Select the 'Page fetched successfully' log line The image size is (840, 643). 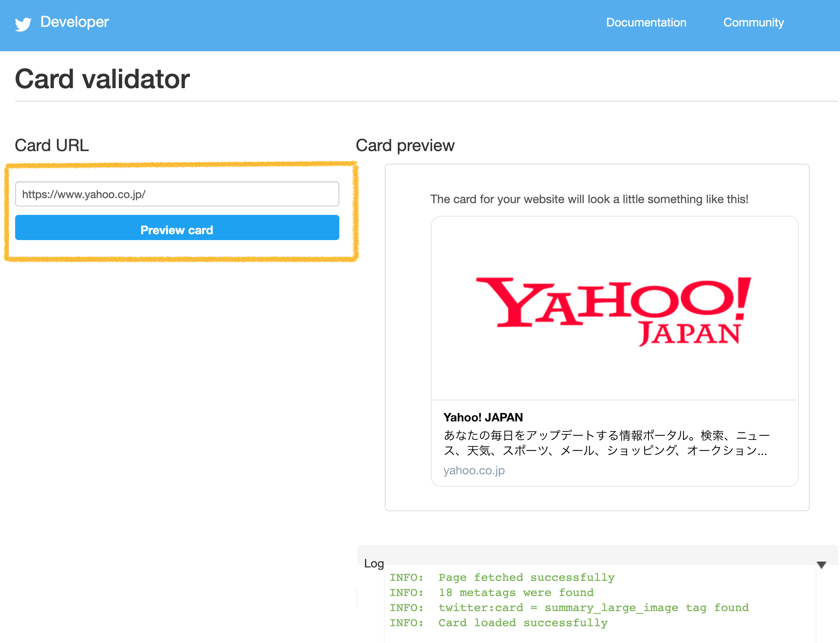[502, 578]
